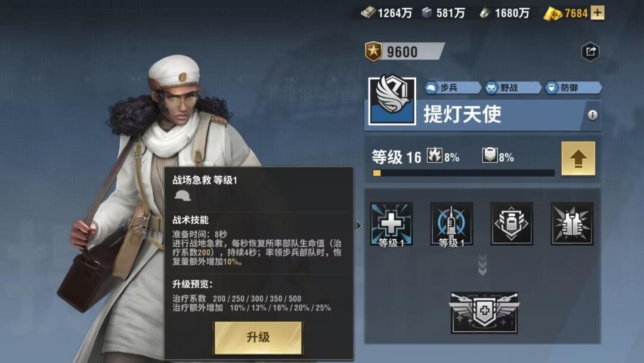Click the fire attack 8% bonus icon

point(435,155)
